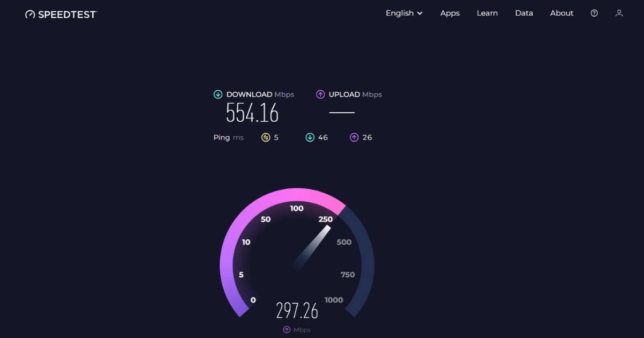Visit the About page
This screenshot has width=644, height=338.
click(561, 13)
